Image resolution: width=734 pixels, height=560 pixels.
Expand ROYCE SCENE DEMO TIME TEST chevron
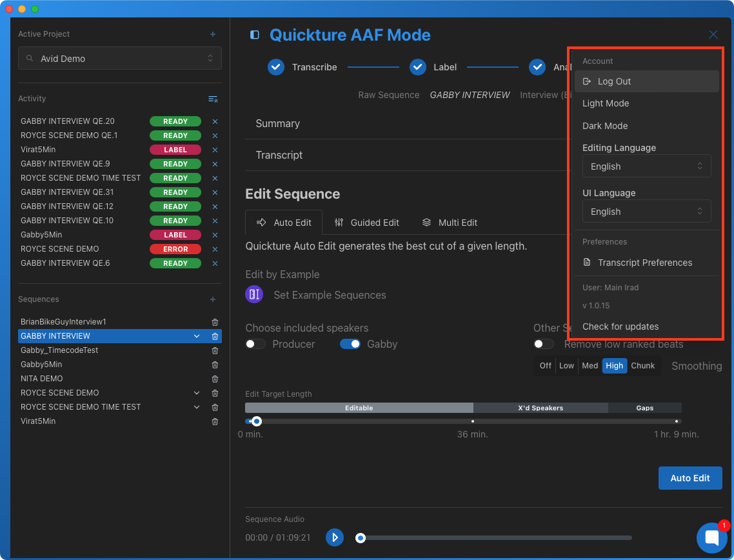click(x=197, y=407)
